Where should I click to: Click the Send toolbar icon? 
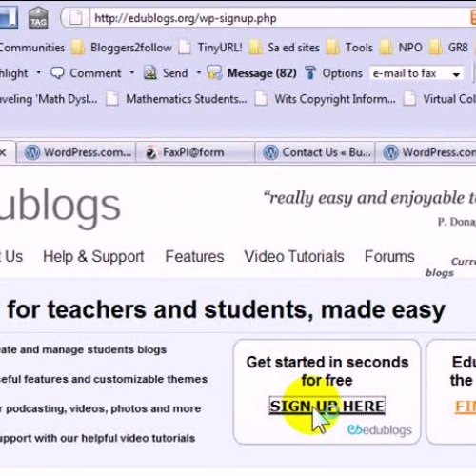[150, 73]
